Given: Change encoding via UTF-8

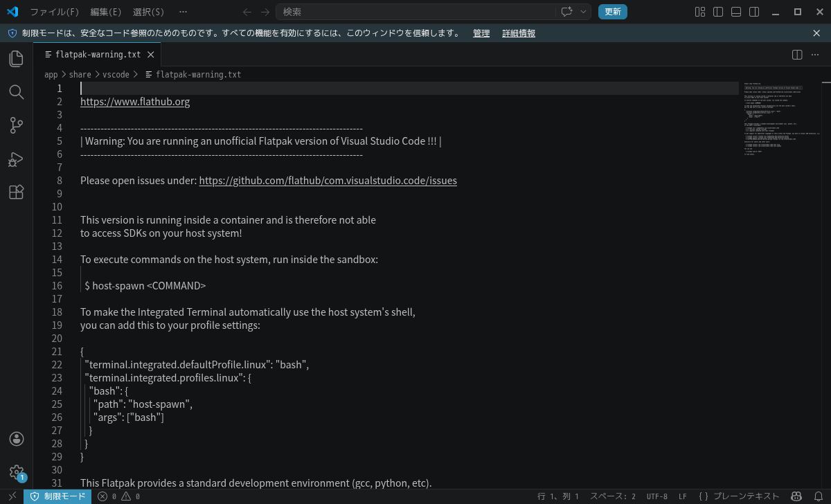Looking at the screenshot, I should (657, 496).
